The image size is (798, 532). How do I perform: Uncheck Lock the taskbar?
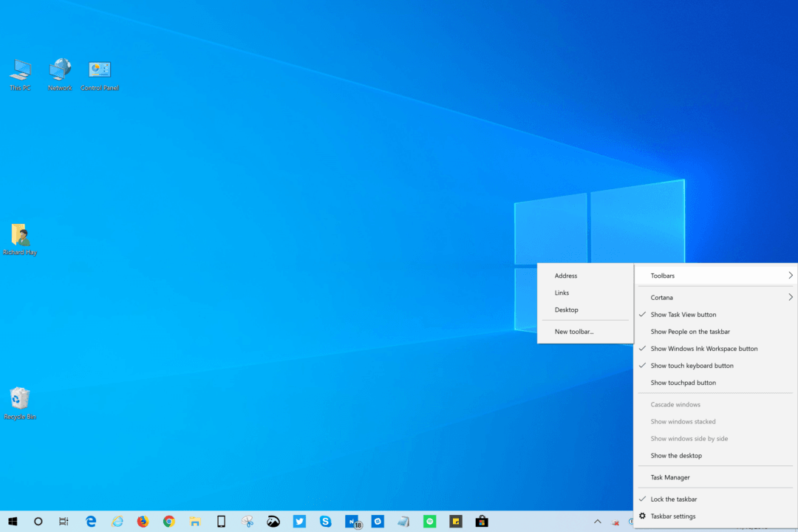pyautogui.click(x=674, y=499)
